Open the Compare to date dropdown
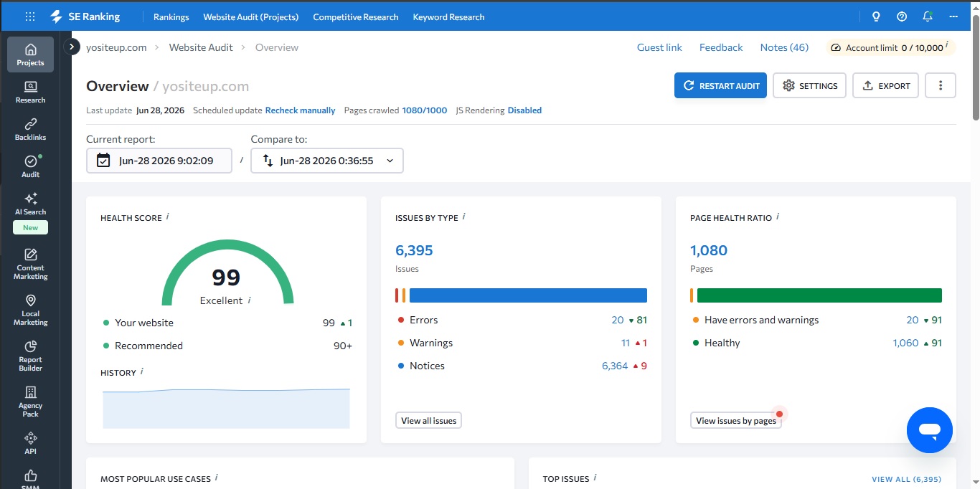The width and height of the screenshot is (980, 489). click(327, 161)
